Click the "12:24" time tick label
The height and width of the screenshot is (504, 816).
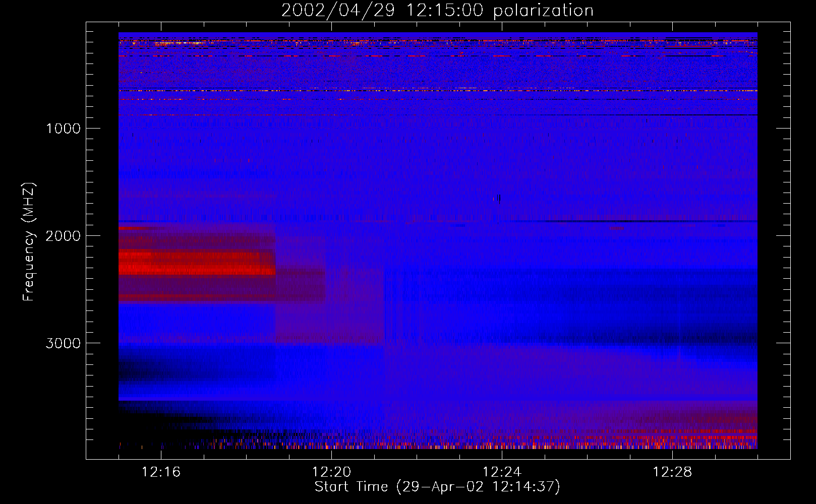[502, 472]
